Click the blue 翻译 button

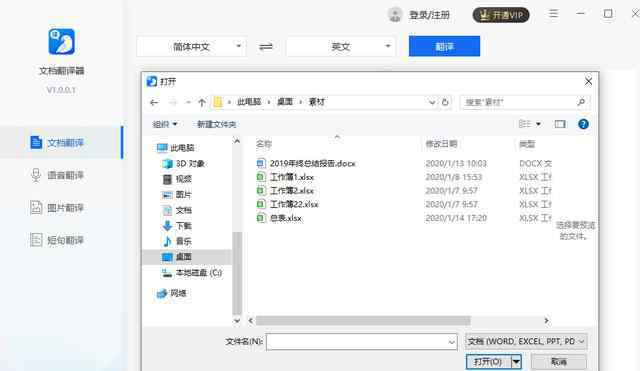tap(444, 46)
